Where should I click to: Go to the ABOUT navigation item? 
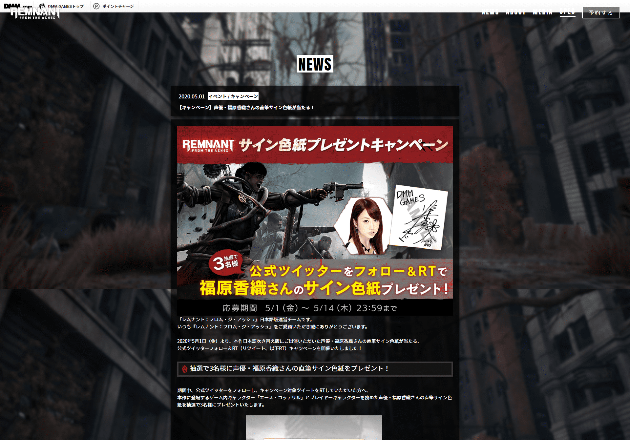[x=516, y=12]
